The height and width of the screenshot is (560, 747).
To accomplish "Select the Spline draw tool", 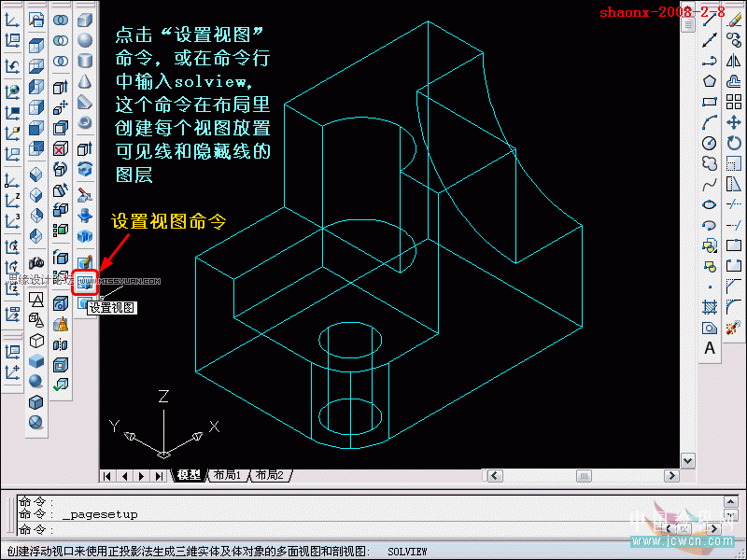I will 710,184.
